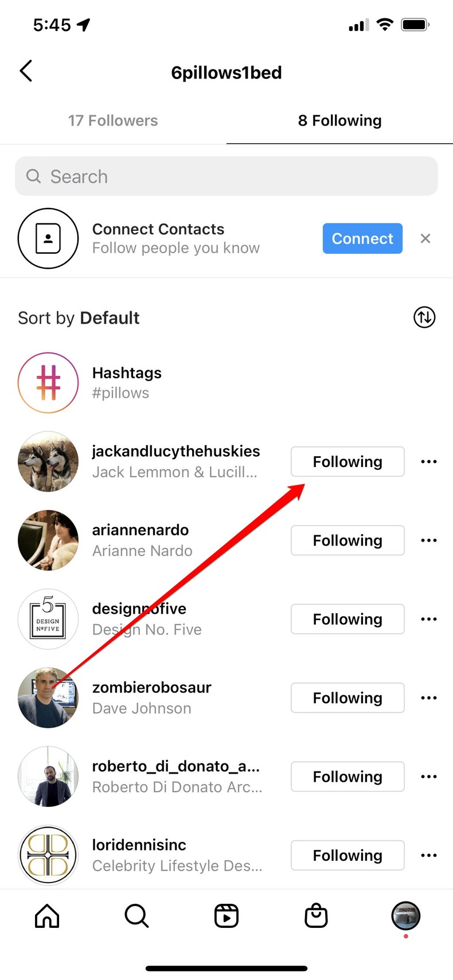
Task: Open the Hashtags #pillows entry
Action: tap(127, 382)
